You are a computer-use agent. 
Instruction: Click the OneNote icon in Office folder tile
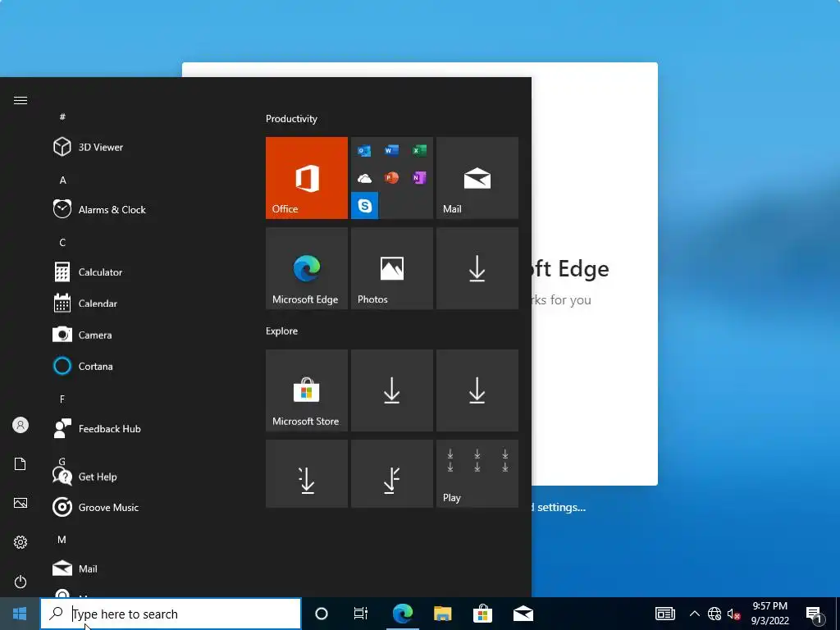419,178
